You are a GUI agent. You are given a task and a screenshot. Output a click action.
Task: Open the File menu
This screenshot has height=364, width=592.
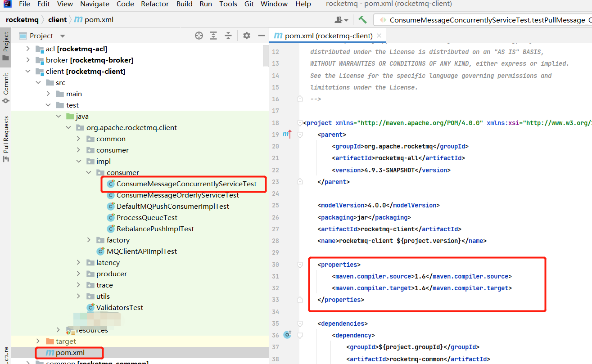tap(24, 4)
